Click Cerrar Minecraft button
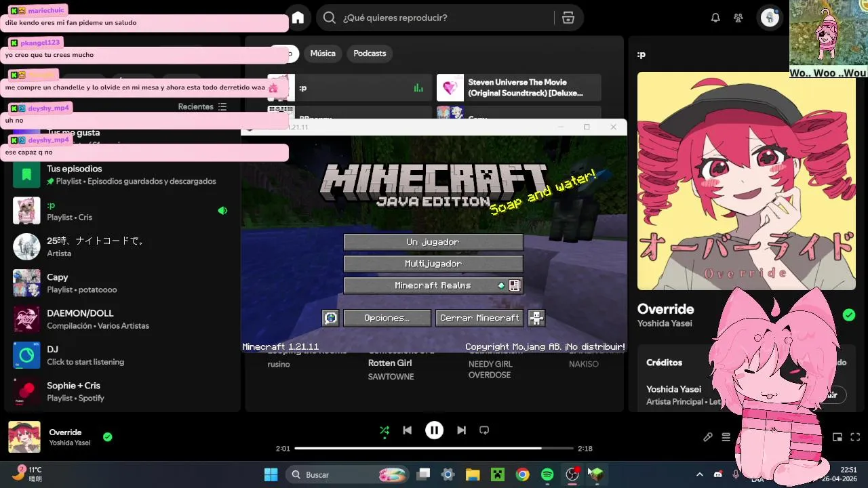The height and width of the screenshot is (488, 868). [x=479, y=318]
